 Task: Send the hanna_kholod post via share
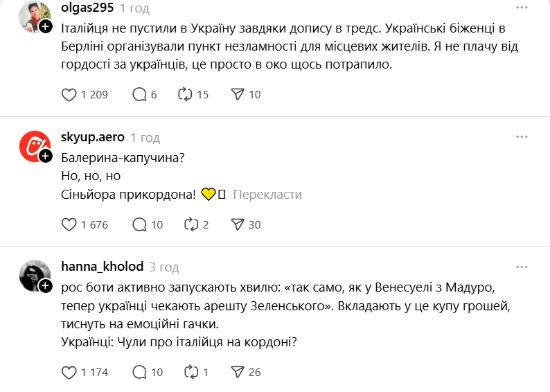point(238,372)
